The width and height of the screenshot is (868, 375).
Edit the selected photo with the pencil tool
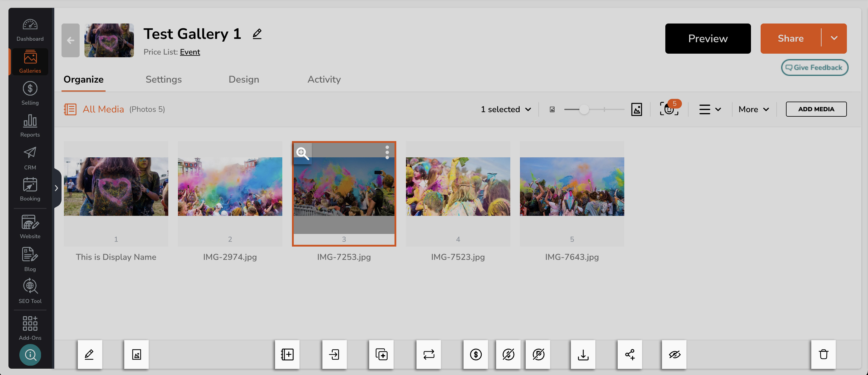89,355
